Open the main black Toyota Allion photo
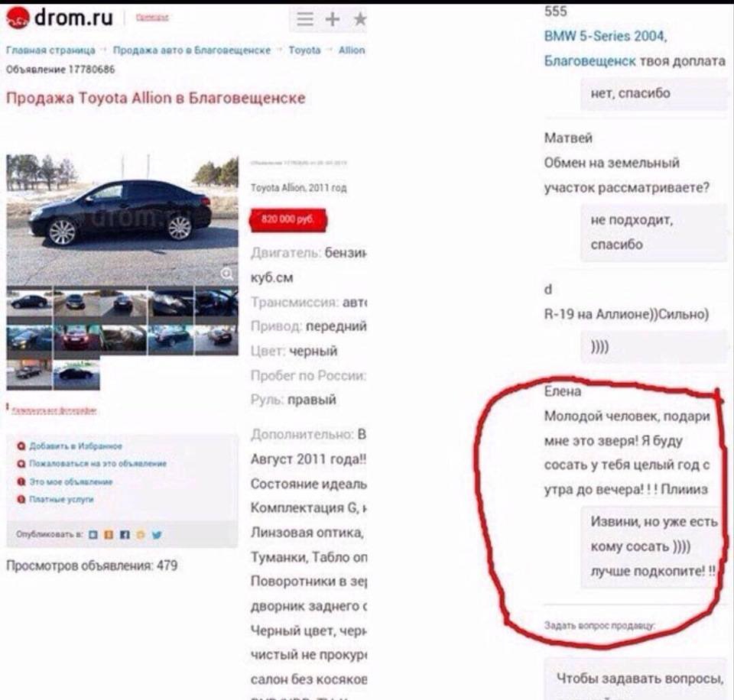The height and width of the screenshot is (700, 734). pos(122,220)
